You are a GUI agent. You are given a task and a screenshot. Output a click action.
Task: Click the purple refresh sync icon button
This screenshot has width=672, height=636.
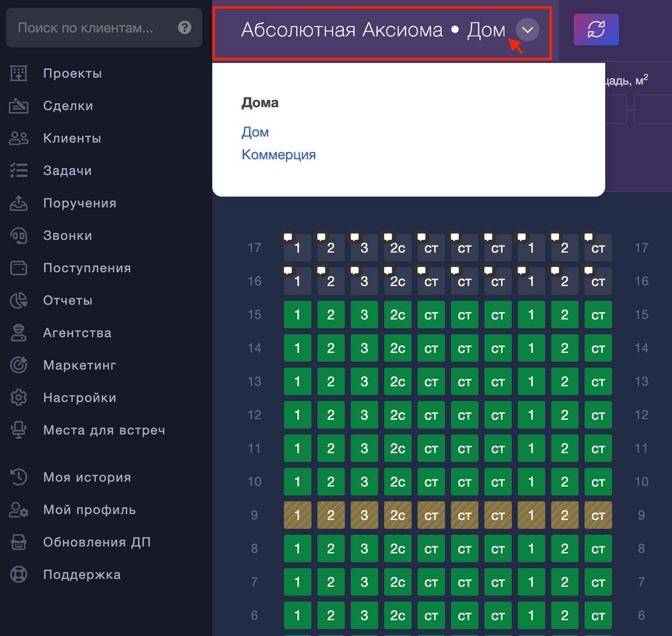point(596,30)
